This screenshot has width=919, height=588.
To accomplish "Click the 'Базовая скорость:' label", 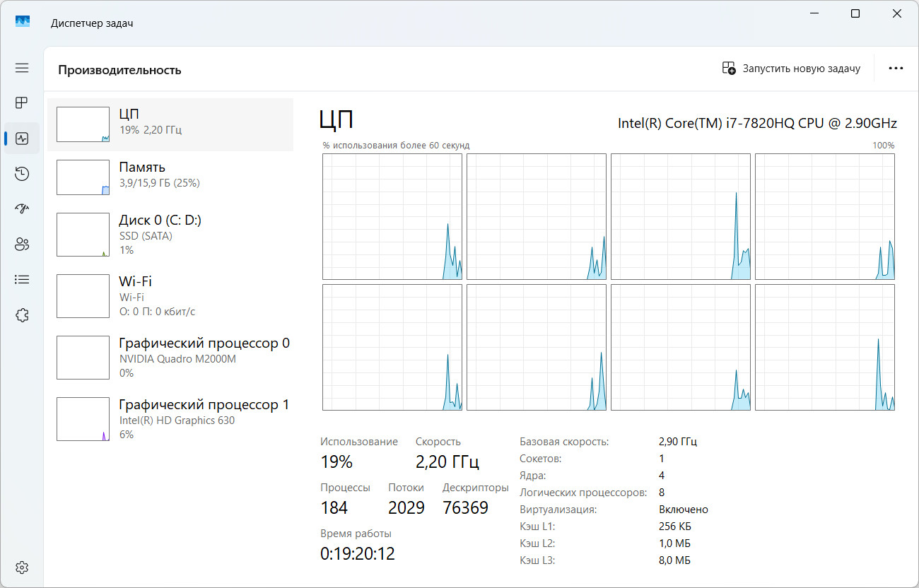I will click(564, 442).
